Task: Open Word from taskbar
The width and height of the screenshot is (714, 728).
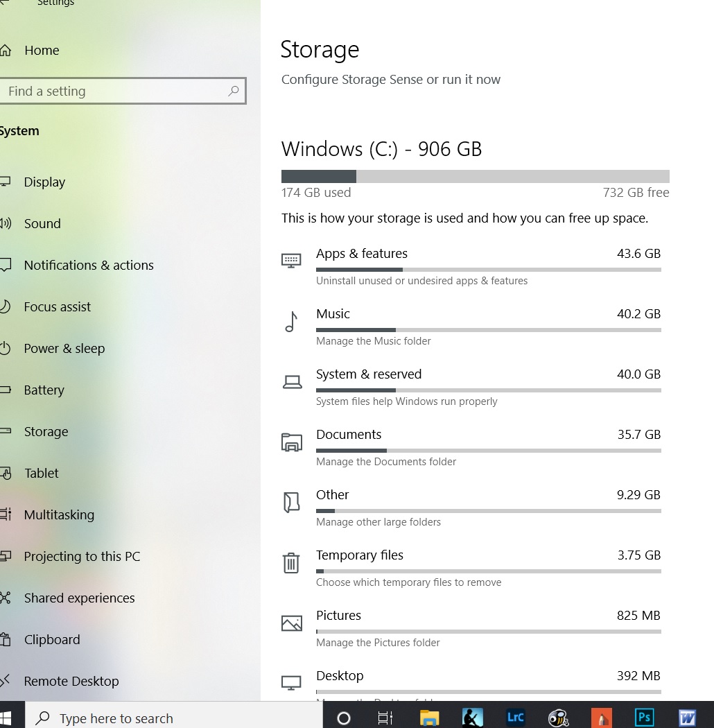Action: click(688, 718)
